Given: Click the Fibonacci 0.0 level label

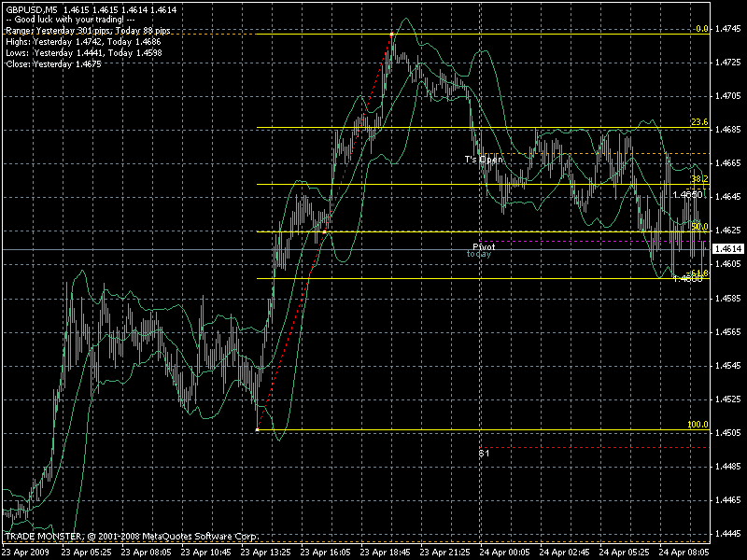Looking at the screenshot, I should click(702, 29).
